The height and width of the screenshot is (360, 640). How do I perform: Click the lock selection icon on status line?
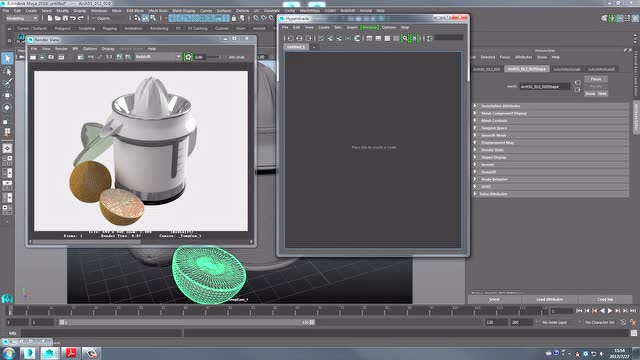pyautogui.click(x=234, y=18)
